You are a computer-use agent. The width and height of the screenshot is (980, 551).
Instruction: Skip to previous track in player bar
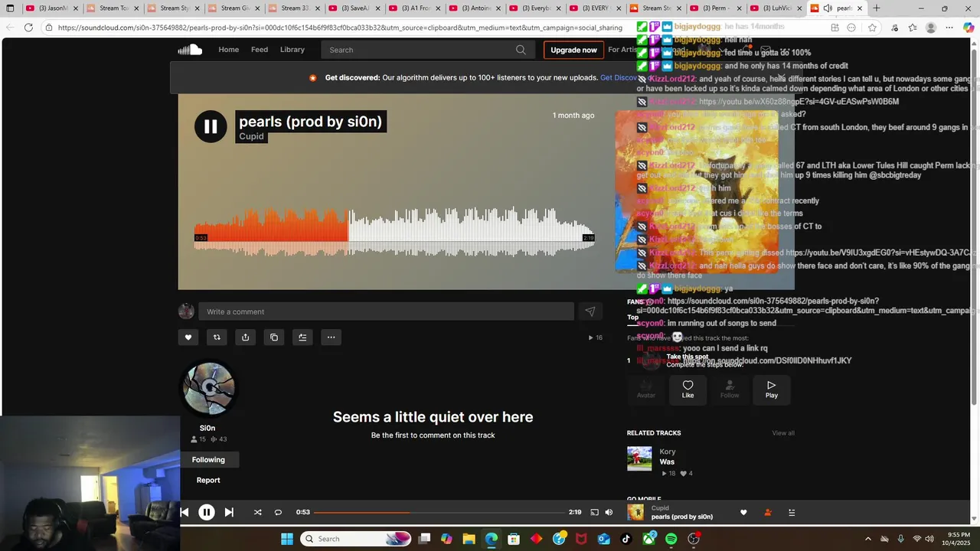185,513
